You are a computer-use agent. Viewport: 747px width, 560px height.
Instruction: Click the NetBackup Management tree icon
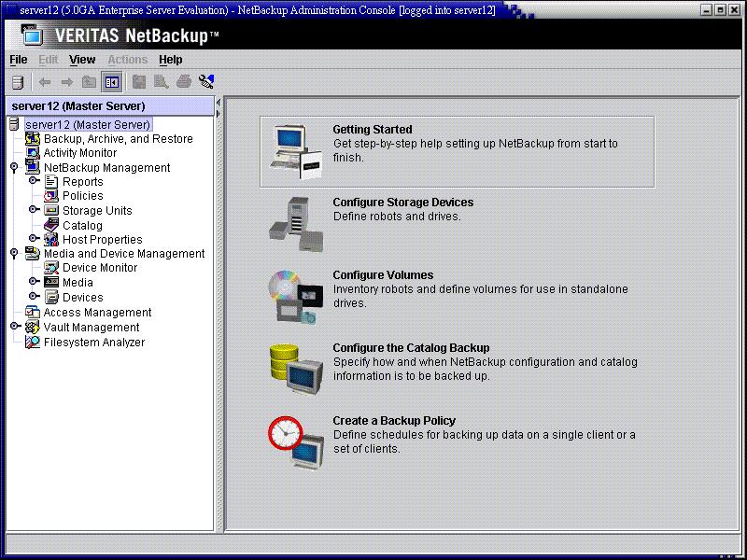click(33, 167)
